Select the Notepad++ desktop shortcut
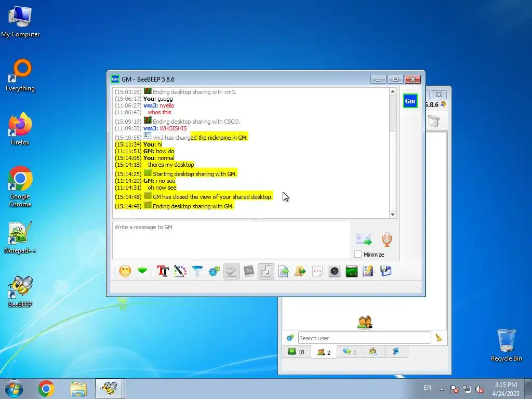532x399 pixels. point(20,237)
